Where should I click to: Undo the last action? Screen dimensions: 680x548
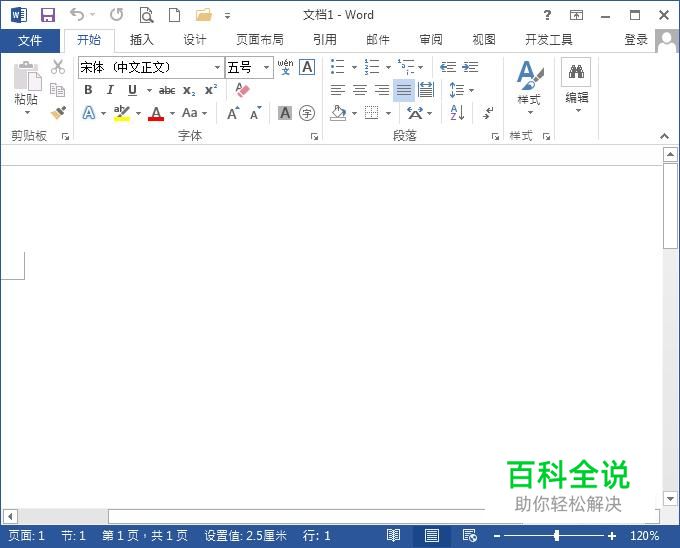point(77,15)
